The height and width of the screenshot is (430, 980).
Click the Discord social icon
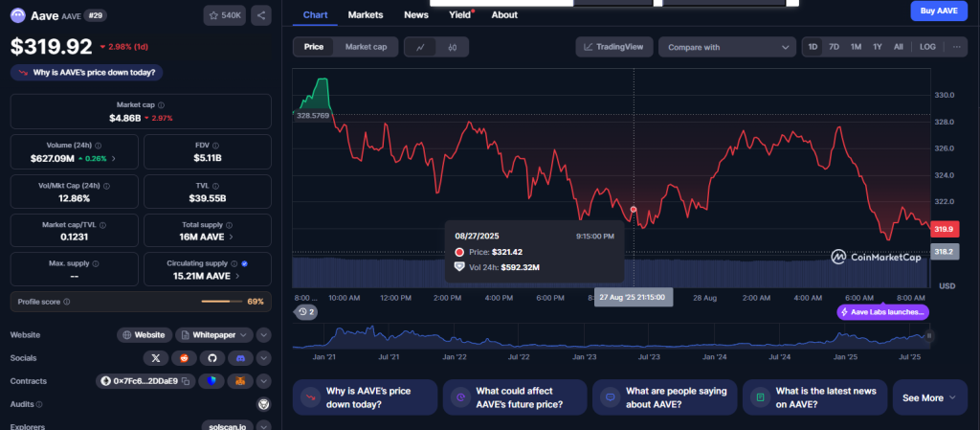pyautogui.click(x=241, y=357)
